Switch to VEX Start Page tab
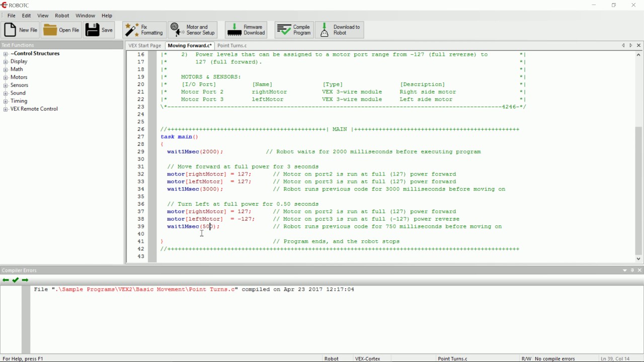 coord(145,46)
